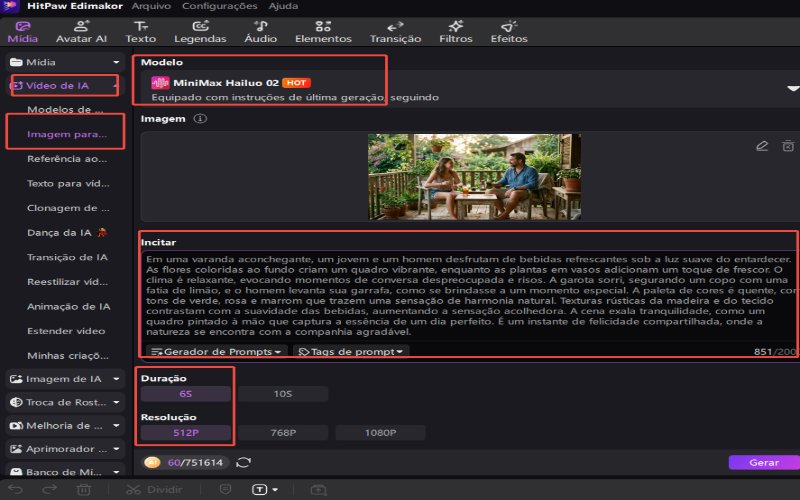
Task: Click the undo arrow icon
Action: [x=15, y=490]
